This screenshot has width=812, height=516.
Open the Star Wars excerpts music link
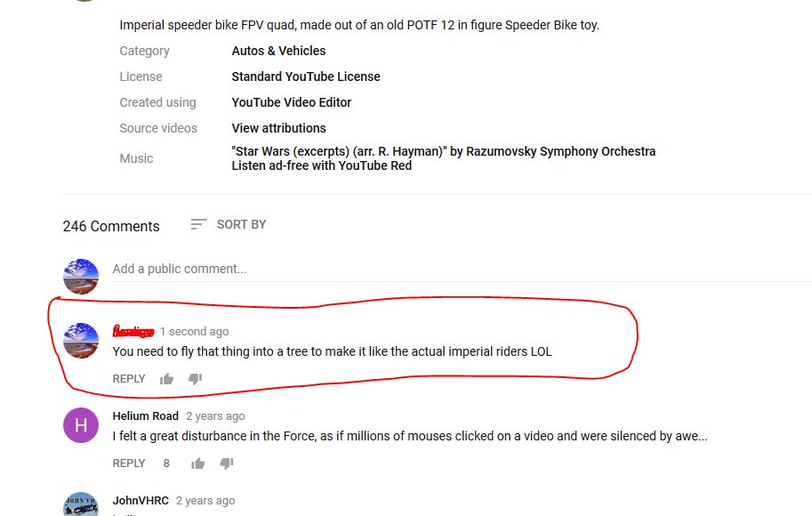(443, 151)
